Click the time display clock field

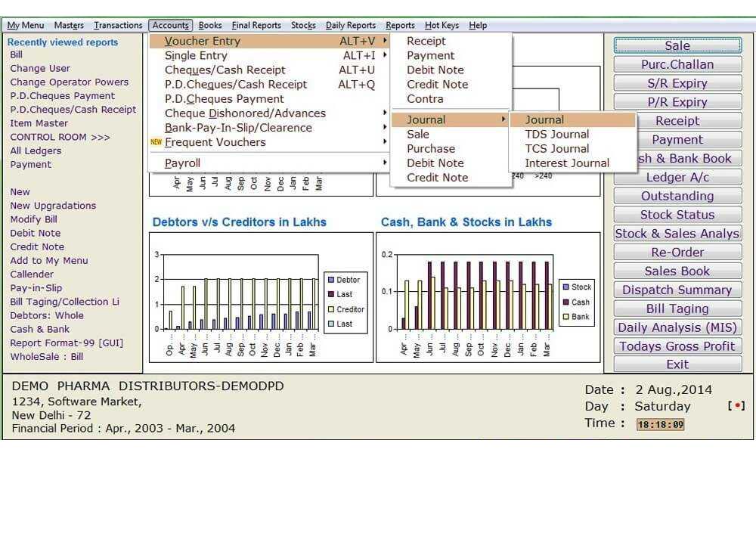click(660, 424)
